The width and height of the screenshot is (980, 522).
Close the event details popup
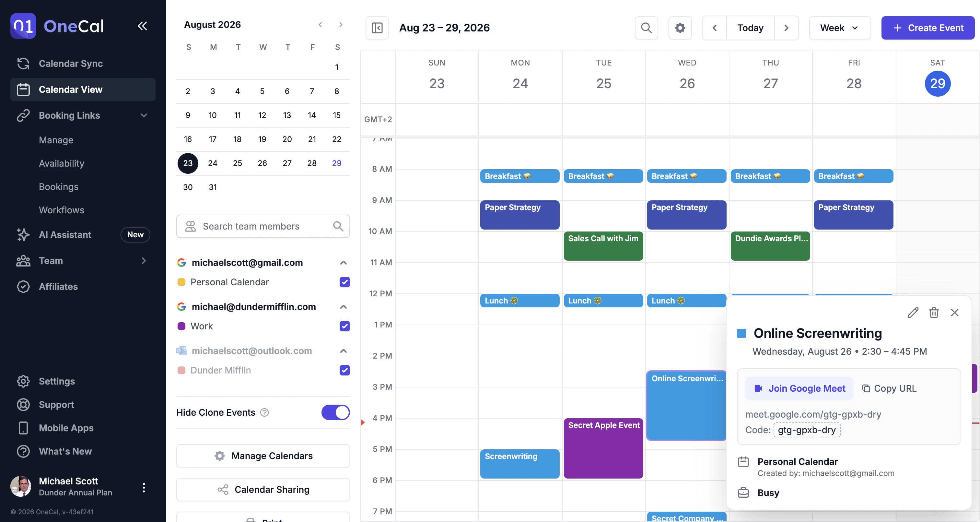tap(954, 313)
